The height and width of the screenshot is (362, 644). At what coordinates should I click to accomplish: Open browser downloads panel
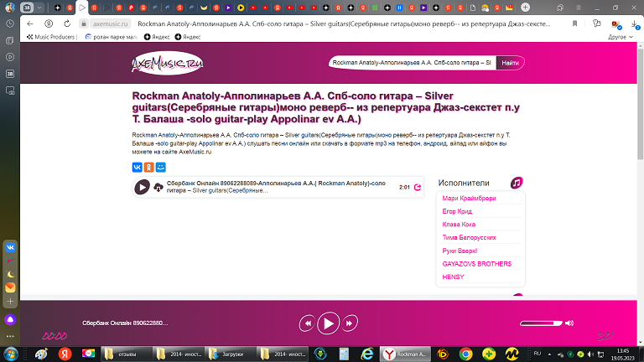[635, 25]
